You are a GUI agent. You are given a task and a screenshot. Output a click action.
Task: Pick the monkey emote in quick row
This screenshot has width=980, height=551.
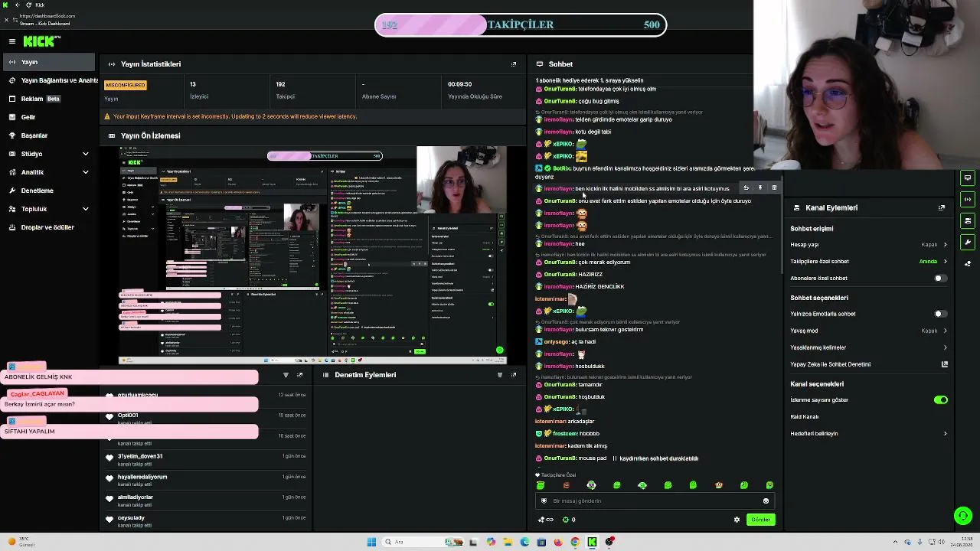coord(718,485)
